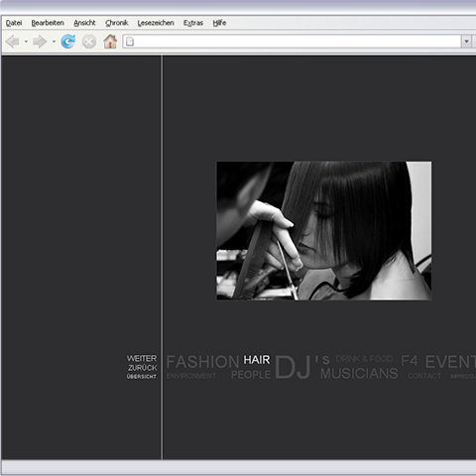This screenshot has height=476, width=476.
Task: Open the Forward history dropdown arrow
Action: click(x=54, y=42)
